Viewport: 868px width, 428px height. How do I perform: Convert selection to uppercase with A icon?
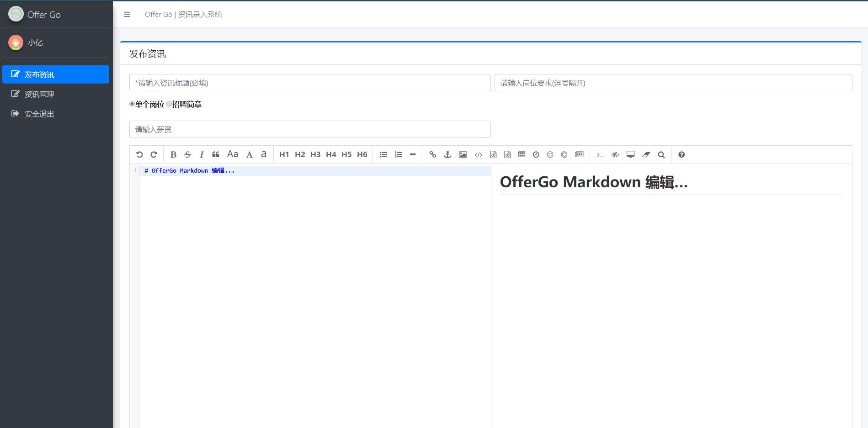click(250, 154)
